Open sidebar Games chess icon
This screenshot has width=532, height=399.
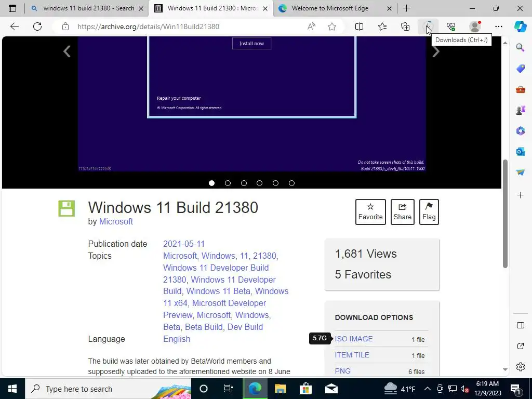520,110
